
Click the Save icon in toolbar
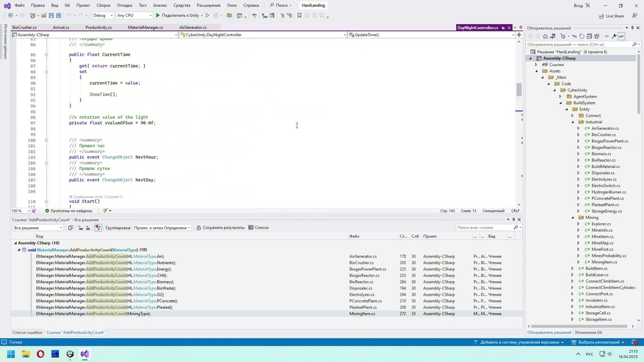point(51,16)
